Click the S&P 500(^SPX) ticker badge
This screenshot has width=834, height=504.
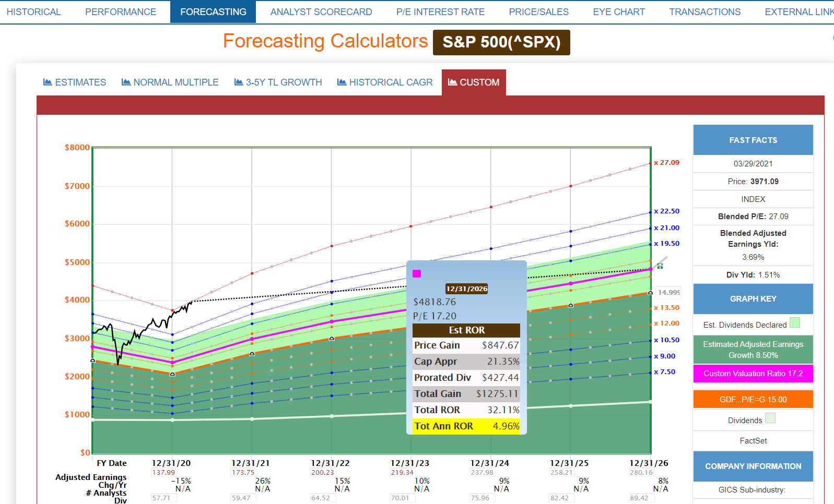(501, 42)
